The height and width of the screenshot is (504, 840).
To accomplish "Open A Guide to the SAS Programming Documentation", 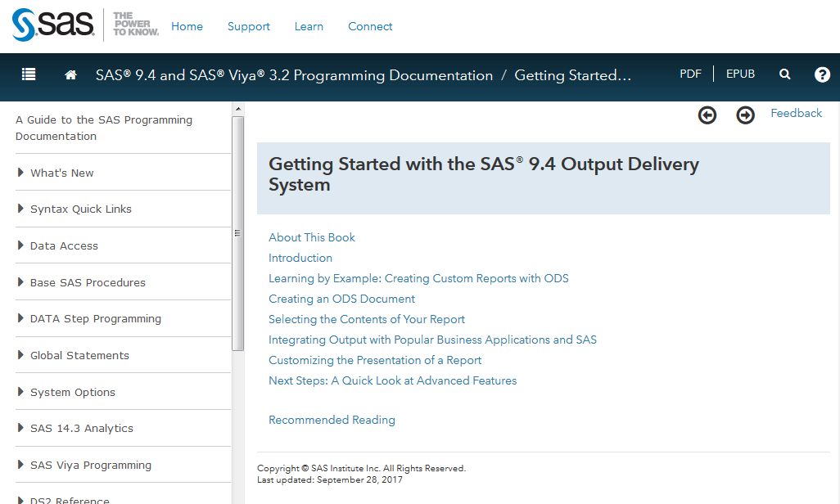I will 104,128.
